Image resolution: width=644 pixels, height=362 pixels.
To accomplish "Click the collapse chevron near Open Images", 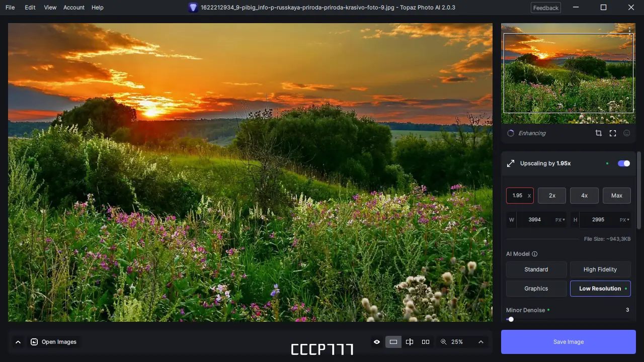I will coord(18,341).
